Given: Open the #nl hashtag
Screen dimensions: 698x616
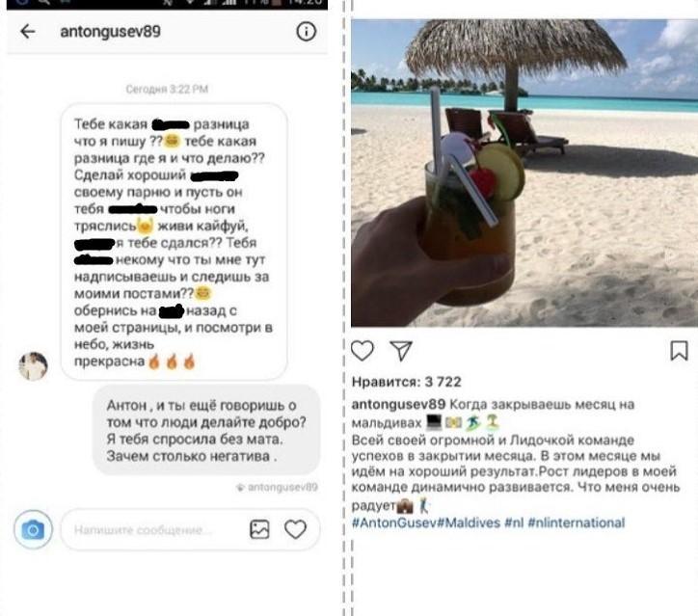Looking at the screenshot, I should [x=514, y=522].
